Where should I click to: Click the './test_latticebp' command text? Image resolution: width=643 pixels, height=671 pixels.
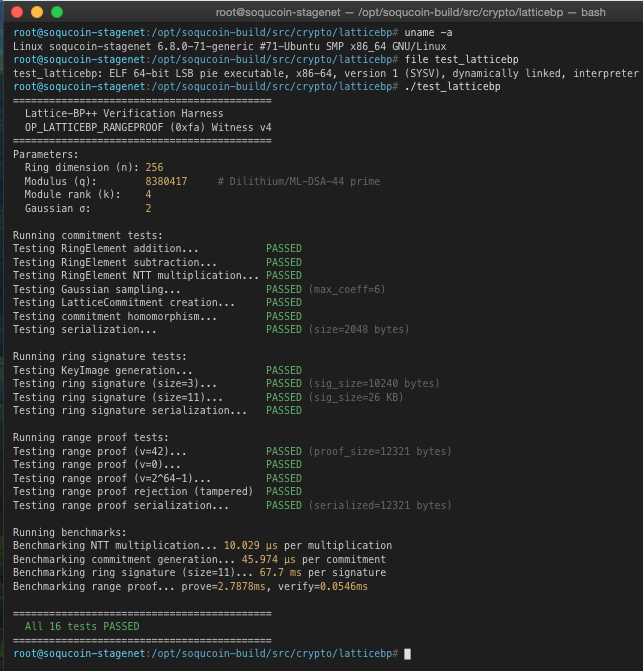[453, 86]
